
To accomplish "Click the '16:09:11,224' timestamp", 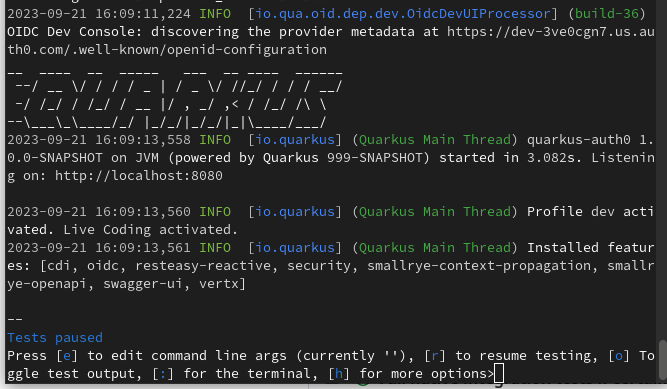I will 143,14.
